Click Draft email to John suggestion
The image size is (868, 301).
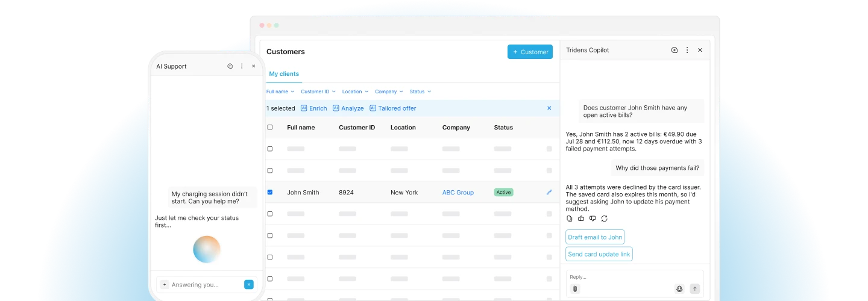click(595, 237)
